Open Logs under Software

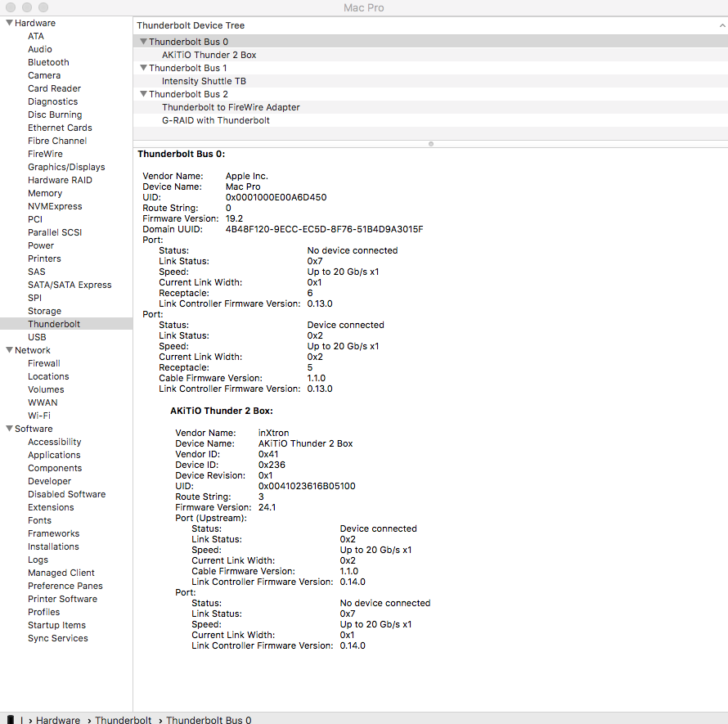[x=38, y=560]
